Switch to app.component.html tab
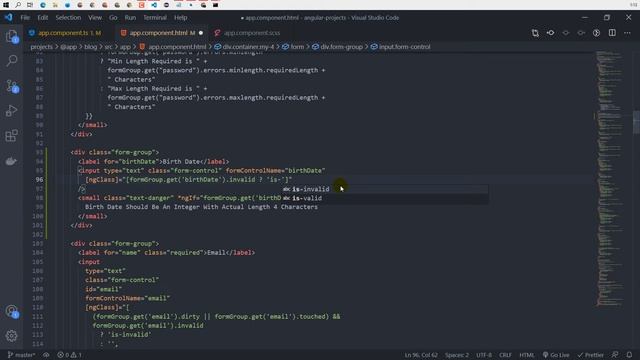 click(x=162, y=33)
